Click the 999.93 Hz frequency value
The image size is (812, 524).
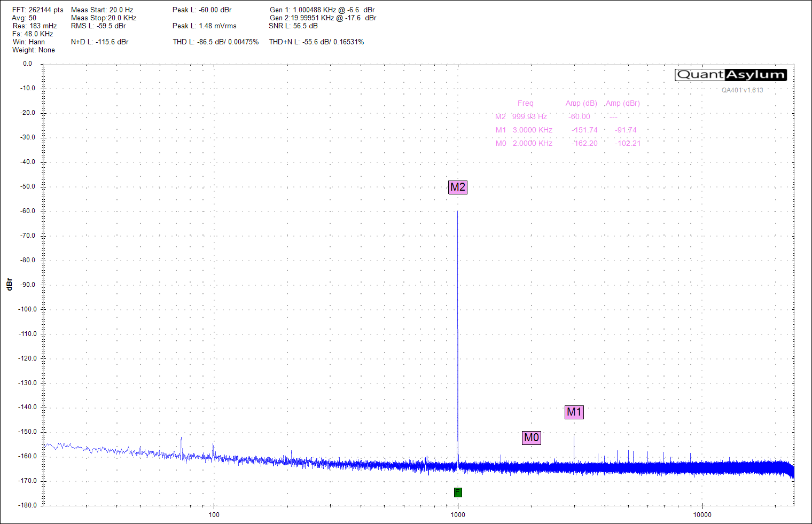tap(529, 117)
